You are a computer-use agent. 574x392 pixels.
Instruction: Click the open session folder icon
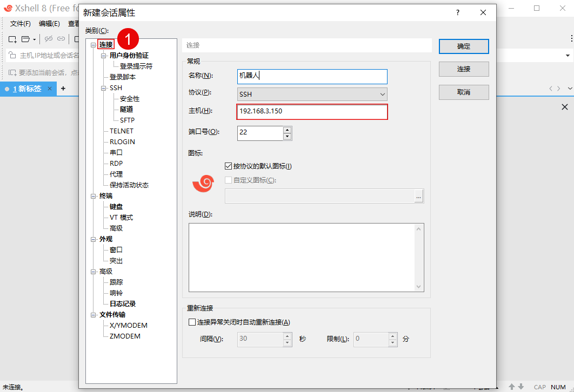click(25, 39)
